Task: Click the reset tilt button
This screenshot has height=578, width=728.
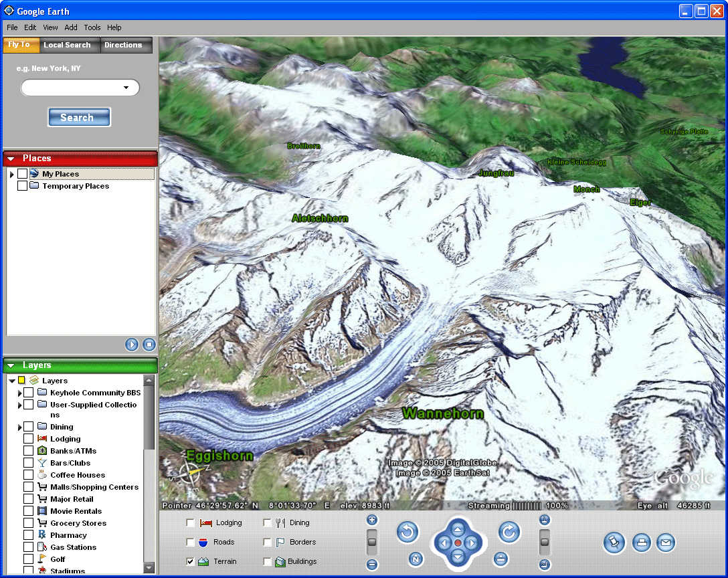Action: (500, 559)
